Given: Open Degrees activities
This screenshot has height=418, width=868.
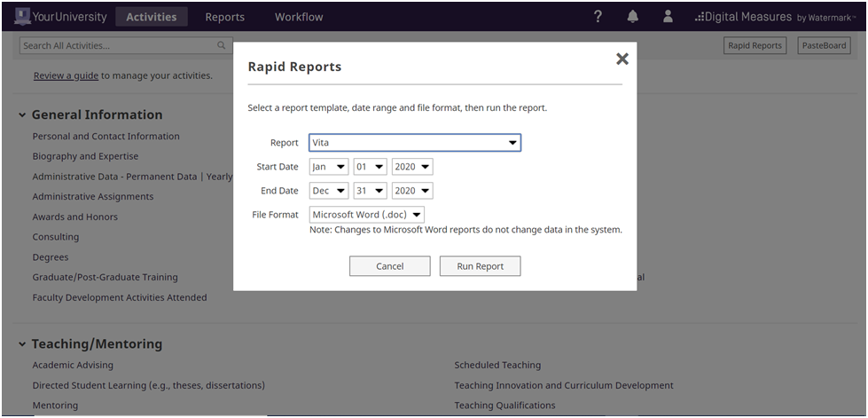Looking at the screenshot, I should (x=51, y=257).
